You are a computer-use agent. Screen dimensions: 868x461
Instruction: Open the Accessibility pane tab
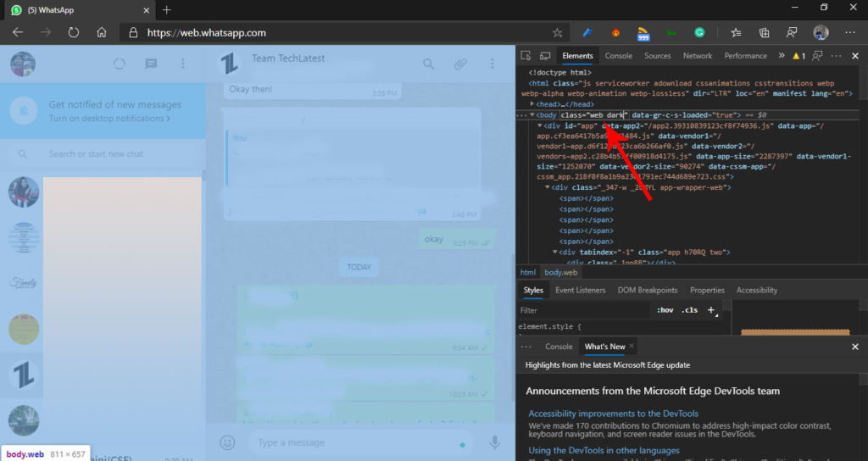tap(757, 290)
